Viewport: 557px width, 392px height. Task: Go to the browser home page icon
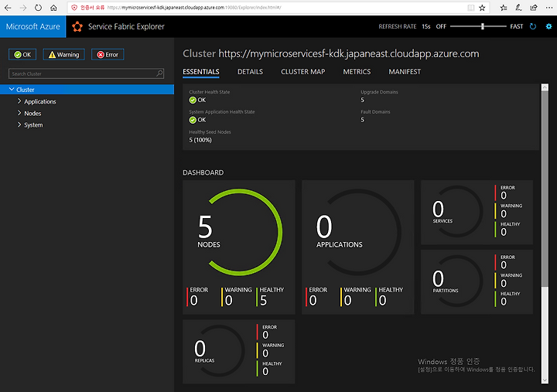point(53,8)
